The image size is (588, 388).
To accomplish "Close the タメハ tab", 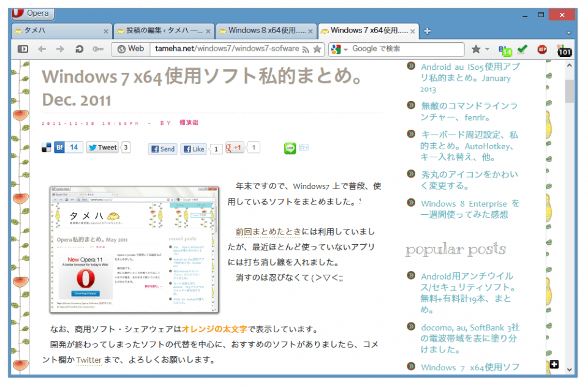I will tap(106, 31).
